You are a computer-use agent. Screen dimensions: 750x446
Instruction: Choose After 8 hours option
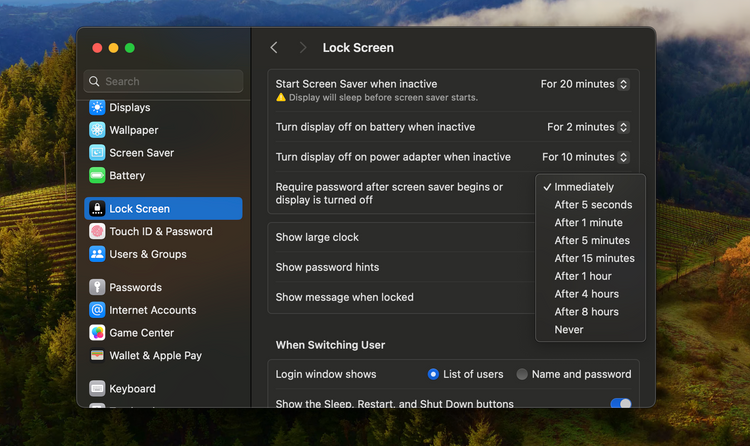tap(591, 312)
